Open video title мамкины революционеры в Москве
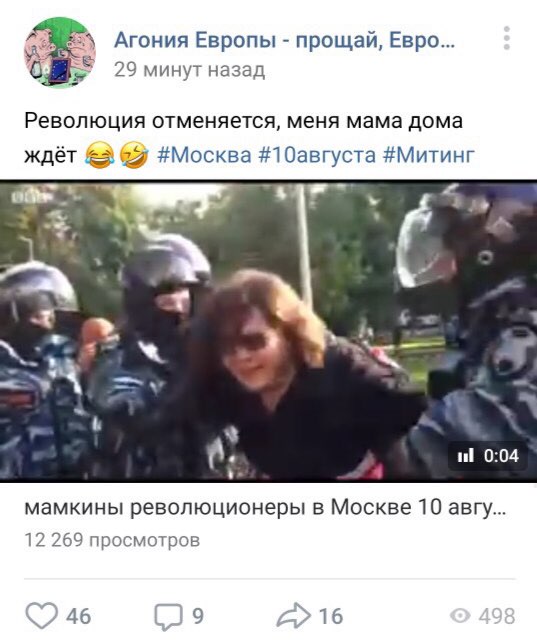The image size is (537, 643). click(x=265, y=508)
